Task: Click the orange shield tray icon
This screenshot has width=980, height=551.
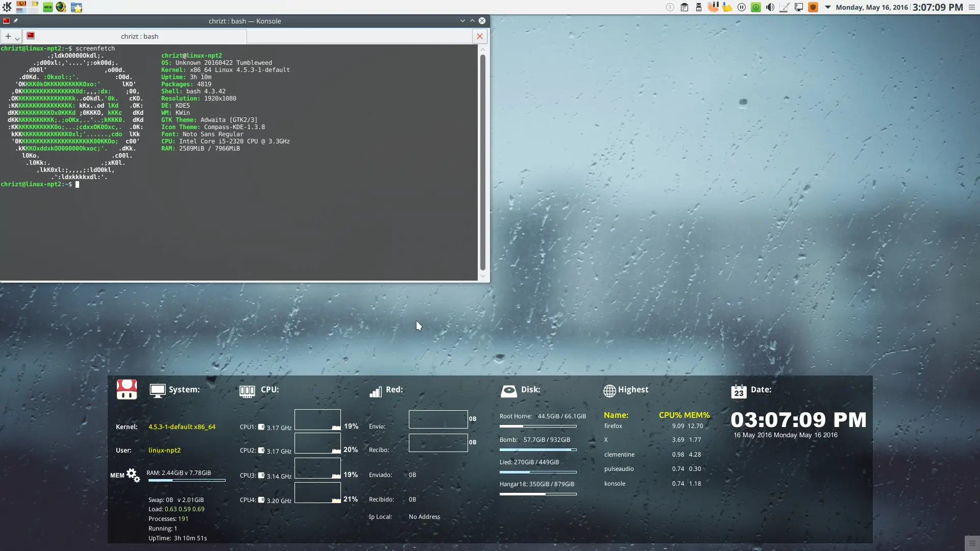Action: coord(813,7)
